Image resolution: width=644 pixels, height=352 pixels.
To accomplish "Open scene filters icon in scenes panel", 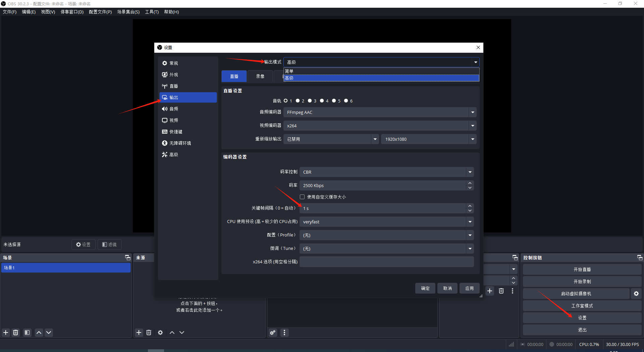I will coord(27,333).
